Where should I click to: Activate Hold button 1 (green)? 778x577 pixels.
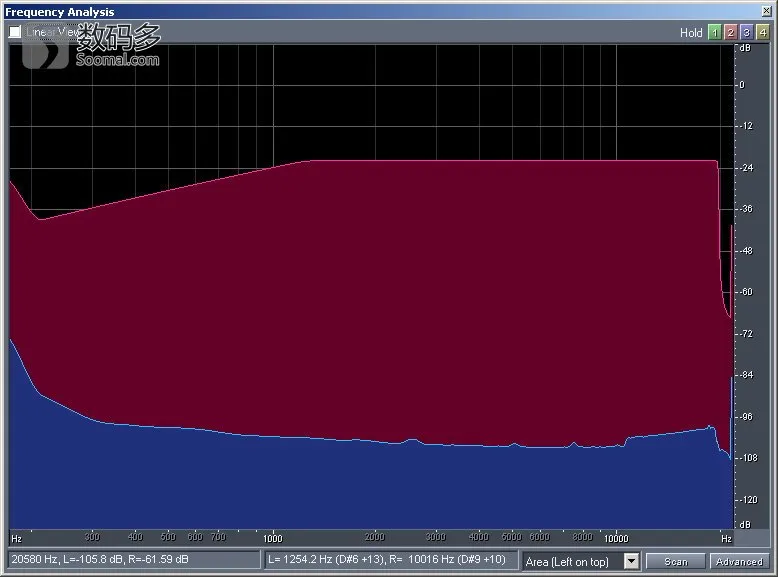pos(714,33)
